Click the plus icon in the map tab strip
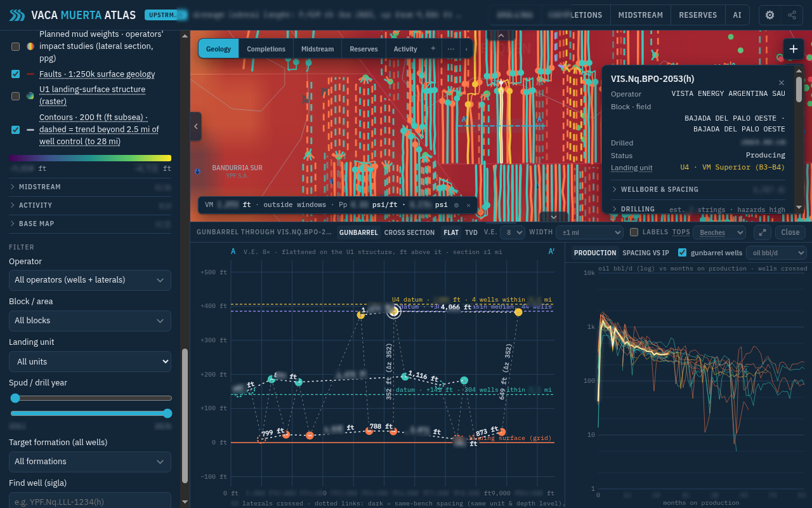Screen dimensions: 812x508 [433, 48]
